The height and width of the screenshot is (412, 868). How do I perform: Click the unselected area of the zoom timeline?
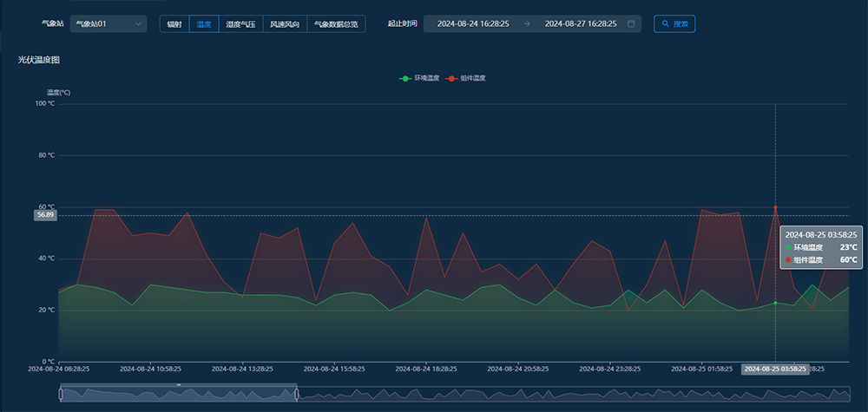click(573, 394)
